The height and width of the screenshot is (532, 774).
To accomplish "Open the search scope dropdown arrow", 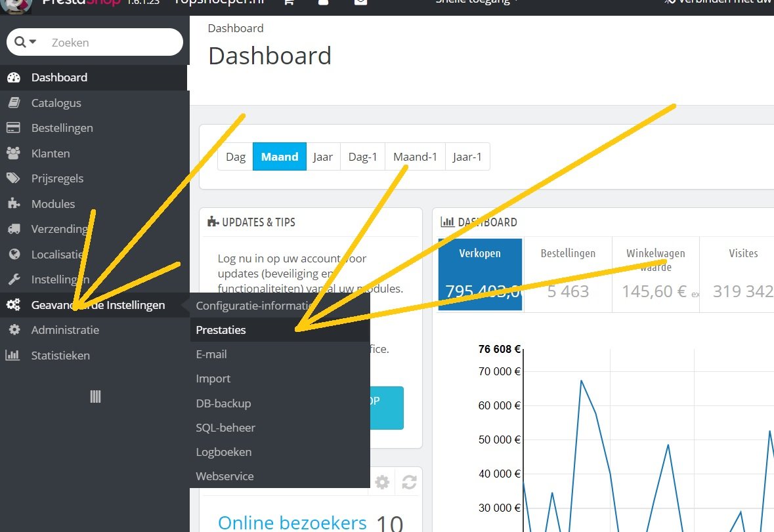I will point(33,42).
